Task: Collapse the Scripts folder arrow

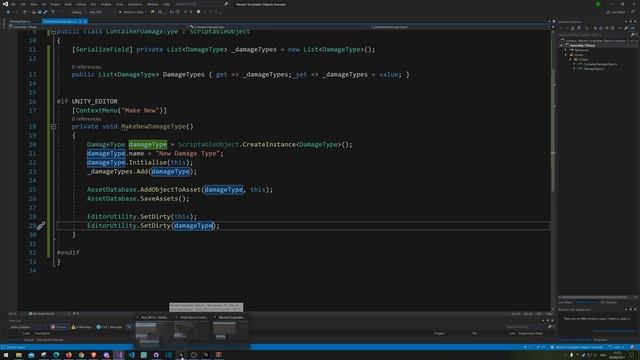Action: pos(571,60)
